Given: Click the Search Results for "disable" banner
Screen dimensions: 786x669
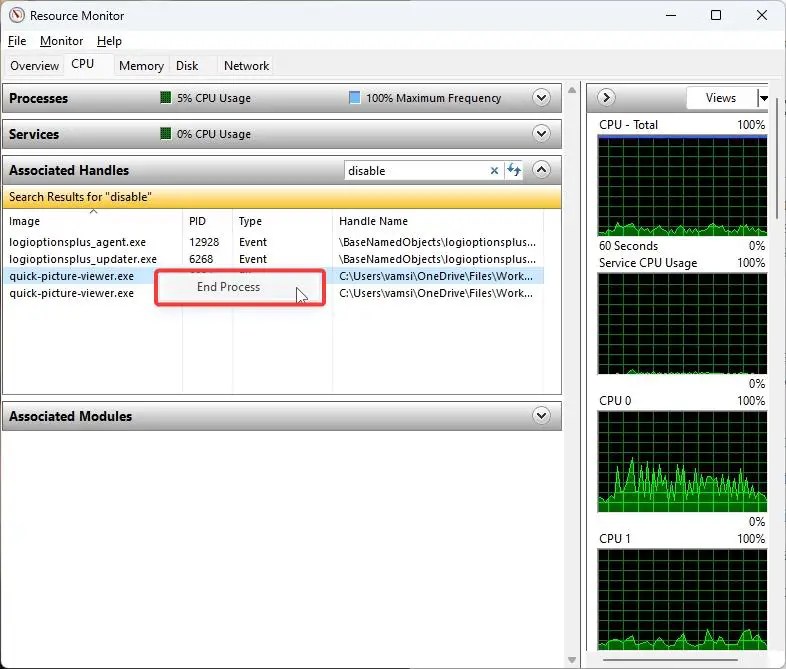Looking at the screenshot, I should point(282,197).
